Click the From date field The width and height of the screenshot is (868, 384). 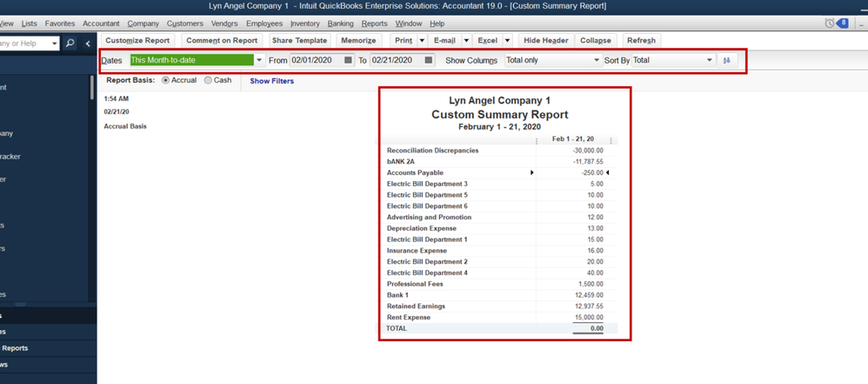(x=317, y=60)
